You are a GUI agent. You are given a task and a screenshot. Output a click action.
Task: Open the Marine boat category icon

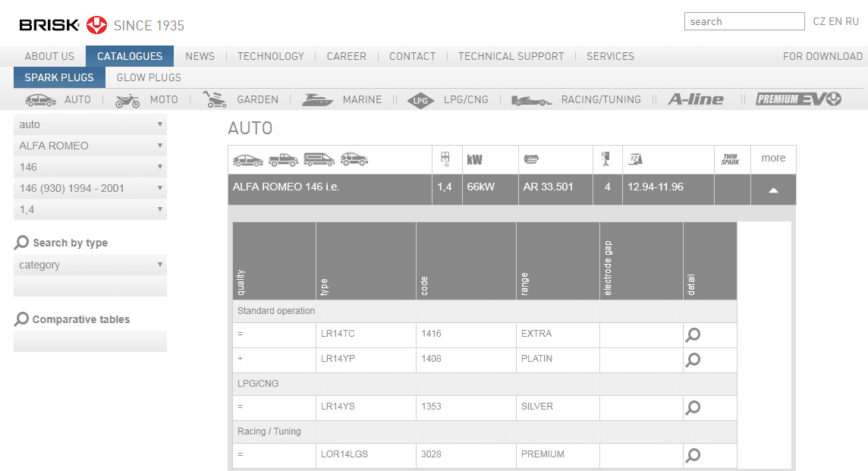point(317,100)
